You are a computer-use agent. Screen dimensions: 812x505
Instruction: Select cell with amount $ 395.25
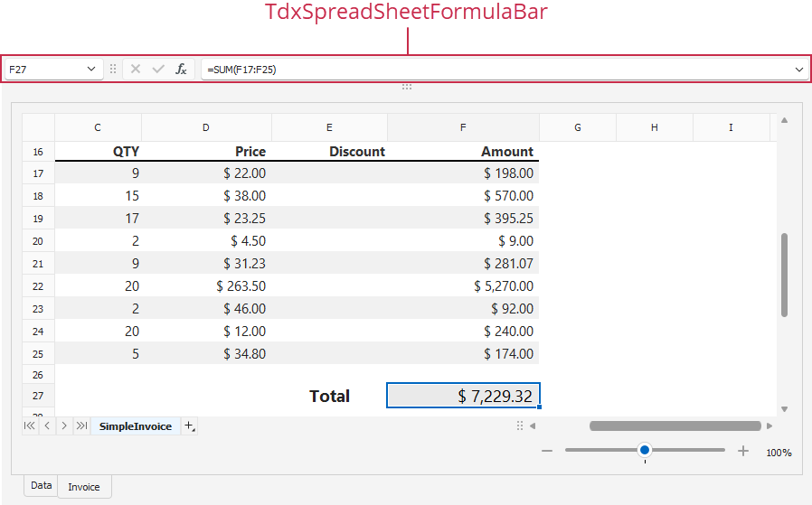pyautogui.click(x=463, y=219)
